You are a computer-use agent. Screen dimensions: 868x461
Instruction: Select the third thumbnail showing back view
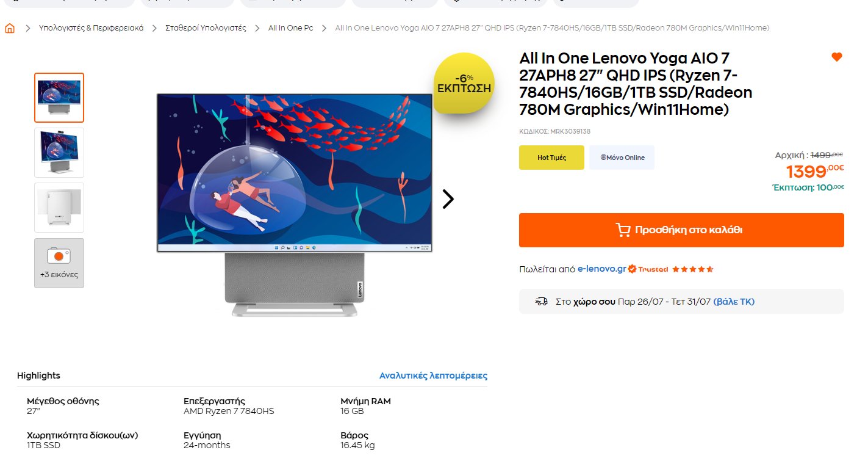(59, 208)
